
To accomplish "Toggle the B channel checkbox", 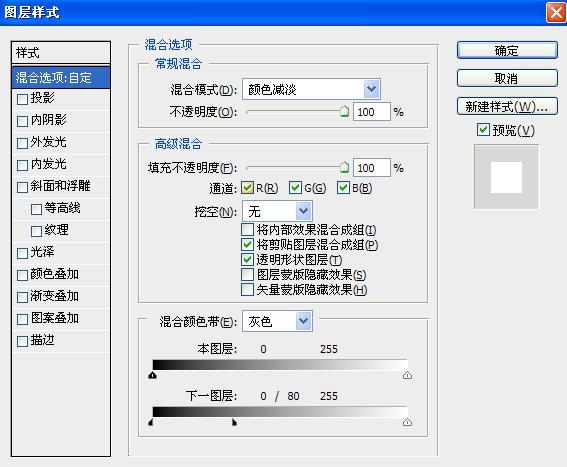I will click(343, 188).
